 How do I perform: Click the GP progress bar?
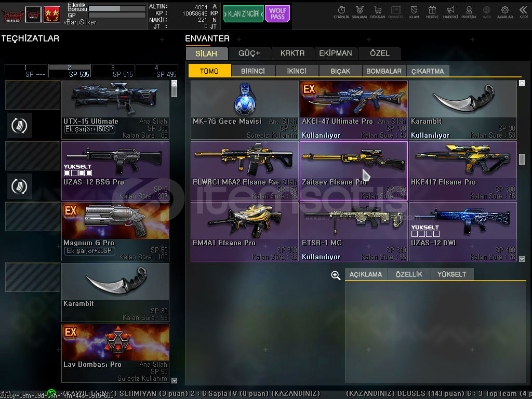pyautogui.click(x=117, y=15)
